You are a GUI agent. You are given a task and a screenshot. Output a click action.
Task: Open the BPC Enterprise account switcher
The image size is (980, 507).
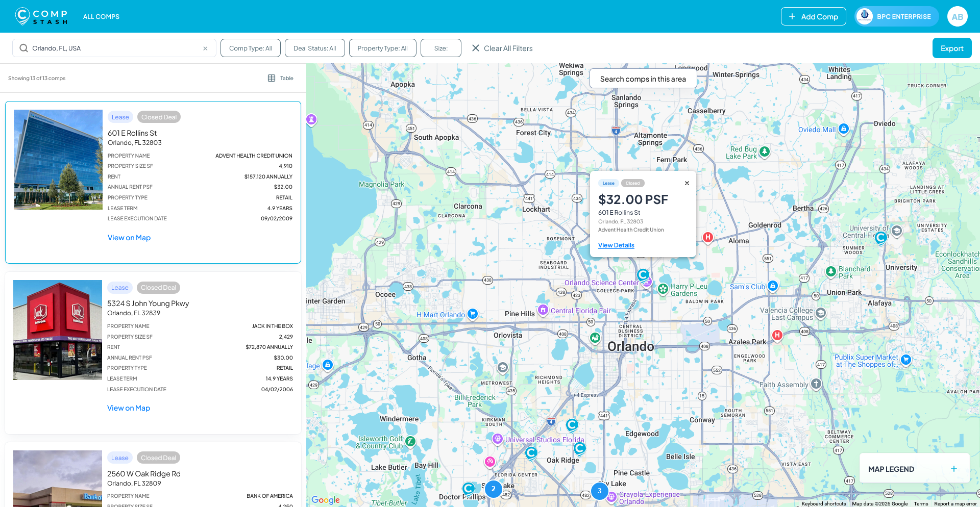point(896,16)
